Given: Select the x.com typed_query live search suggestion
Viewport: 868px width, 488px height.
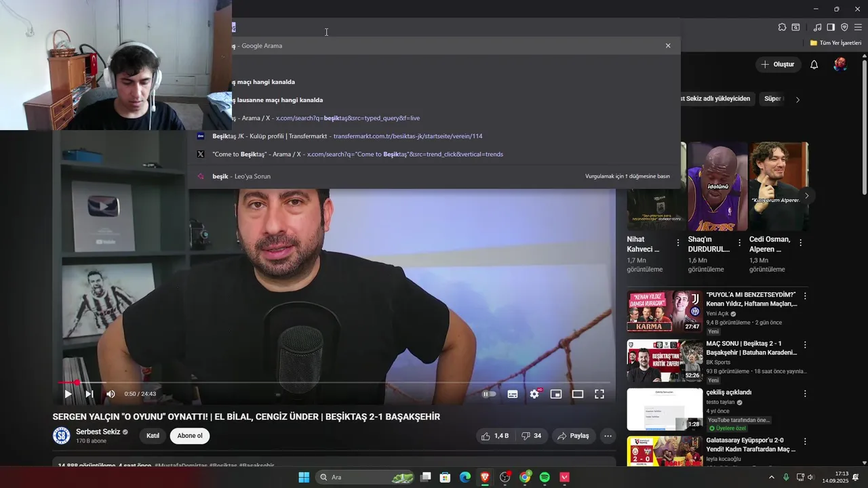Looking at the screenshot, I should (x=434, y=118).
